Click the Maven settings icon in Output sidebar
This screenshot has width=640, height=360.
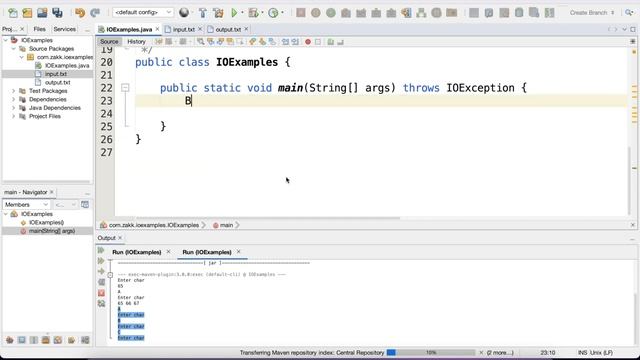point(101,304)
